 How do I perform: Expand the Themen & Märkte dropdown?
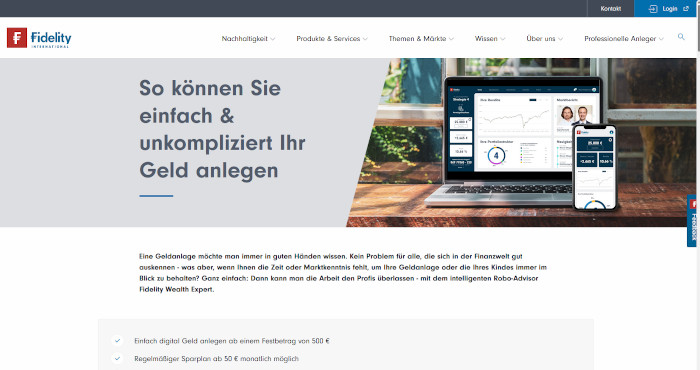tap(421, 39)
